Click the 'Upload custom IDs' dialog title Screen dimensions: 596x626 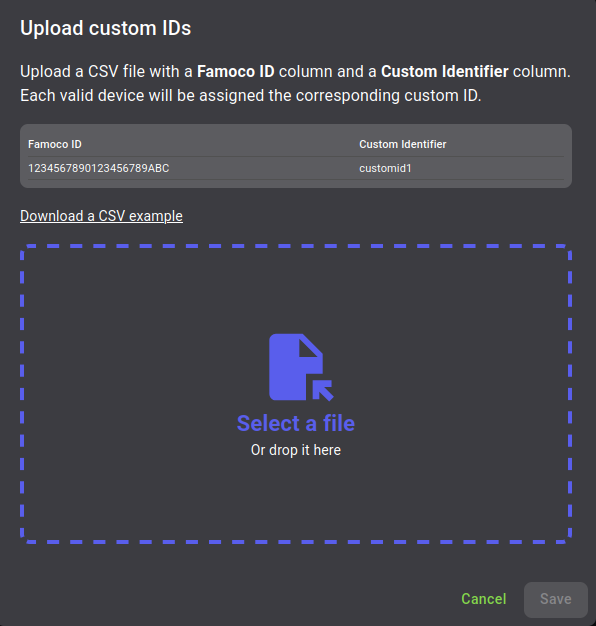click(x=105, y=28)
